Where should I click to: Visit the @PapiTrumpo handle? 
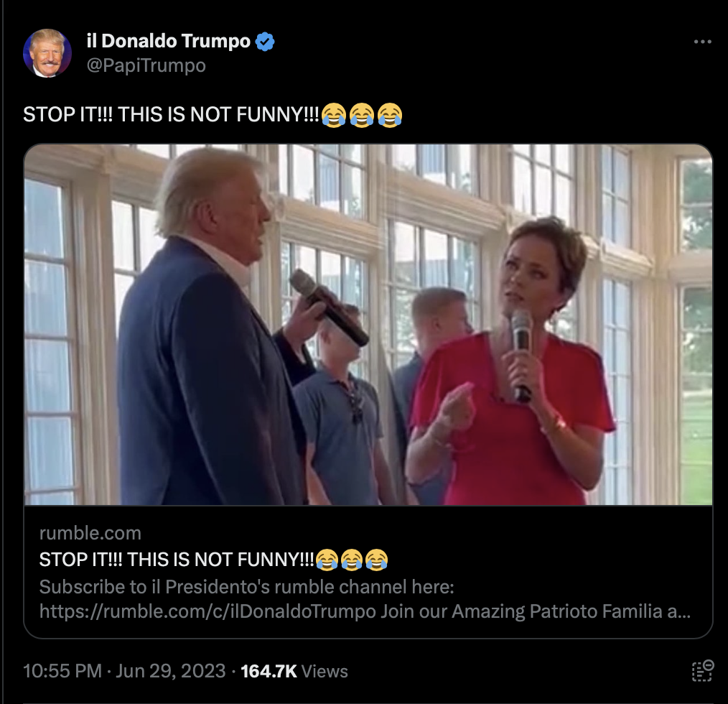point(146,65)
